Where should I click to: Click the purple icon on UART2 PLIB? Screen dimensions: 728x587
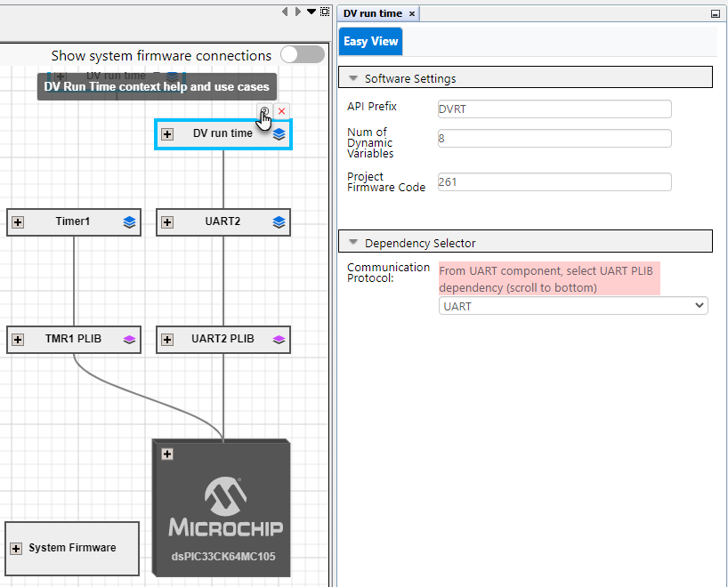(279, 339)
